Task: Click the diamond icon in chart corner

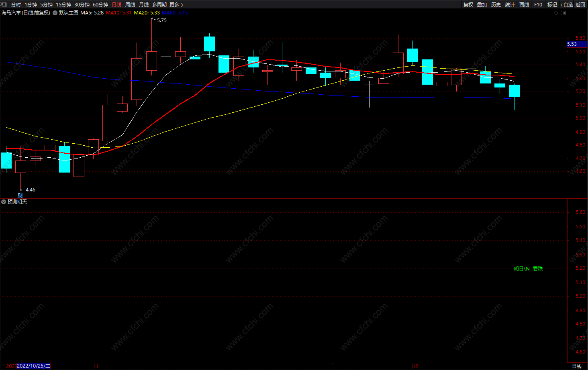Action: [556, 13]
